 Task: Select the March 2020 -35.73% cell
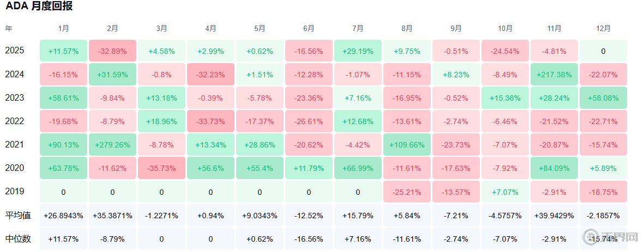(x=161, y=168)
